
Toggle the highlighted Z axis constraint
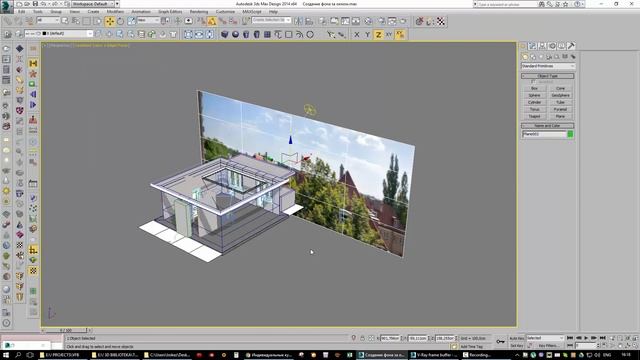[378, 35]
